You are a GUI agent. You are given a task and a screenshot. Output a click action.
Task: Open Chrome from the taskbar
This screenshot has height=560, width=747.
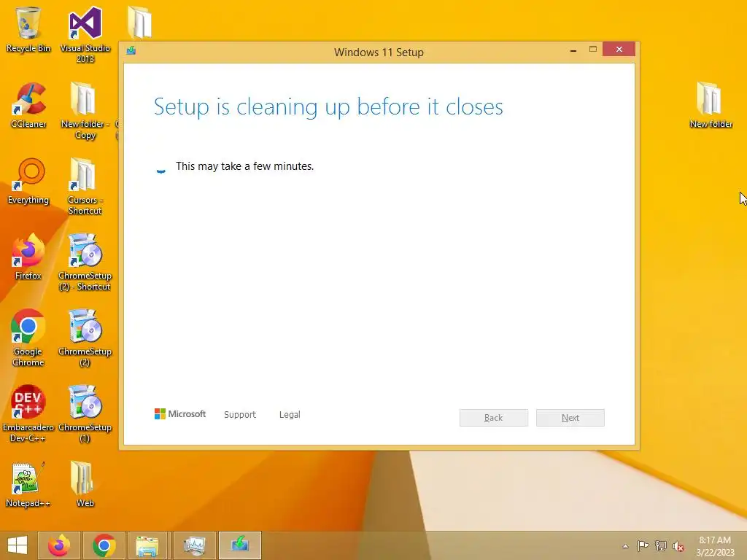[104, 545]
